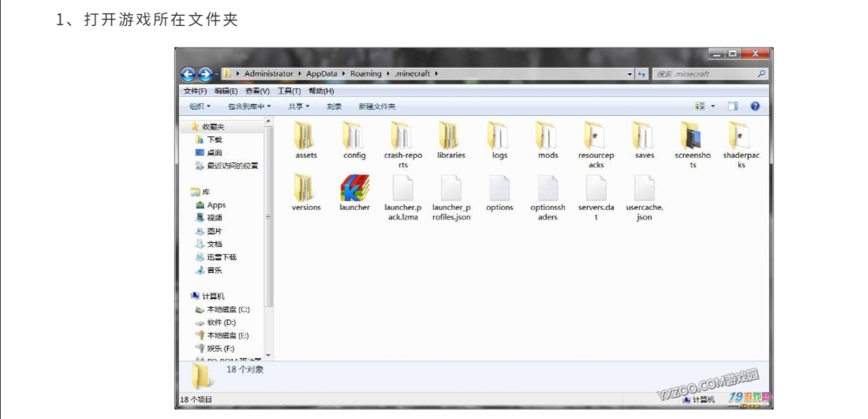868x419 pixels.
Task: Select 计算机 in the navigation pane
Action: click(x=208, y=296)
